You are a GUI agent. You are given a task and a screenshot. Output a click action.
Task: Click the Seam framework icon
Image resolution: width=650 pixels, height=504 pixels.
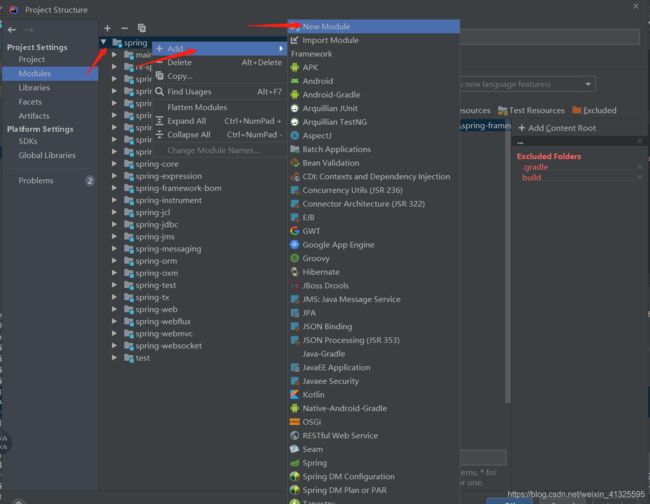pos(295,449)
